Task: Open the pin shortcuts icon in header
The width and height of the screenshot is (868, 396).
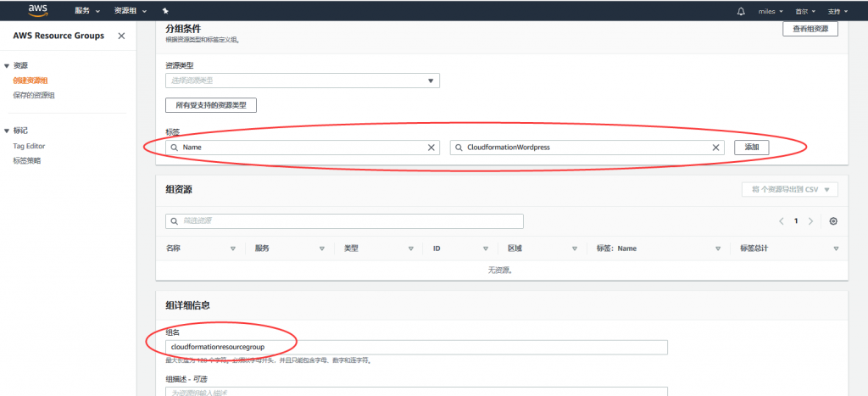Action: [165, 11]
